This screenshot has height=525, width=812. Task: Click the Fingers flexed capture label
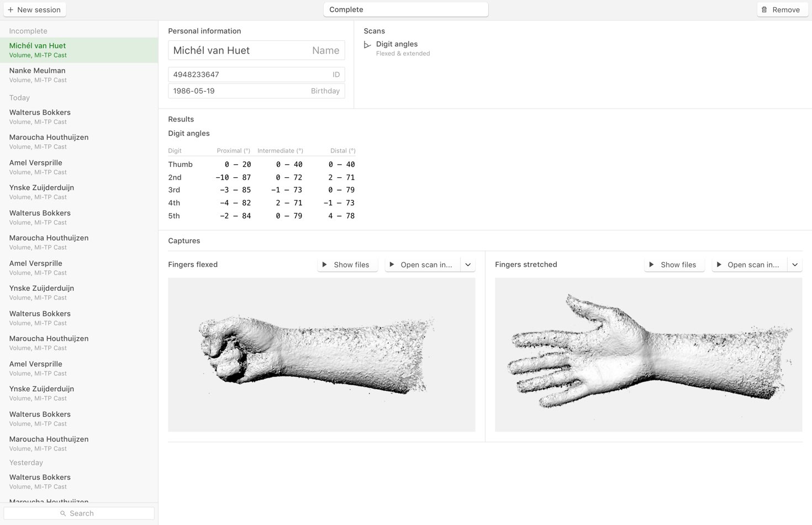(x=193, y=265)
